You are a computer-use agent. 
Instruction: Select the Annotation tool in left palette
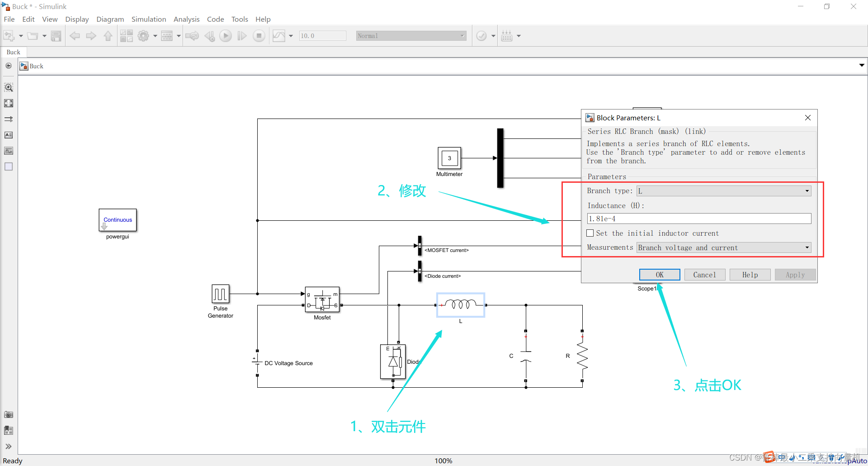pos(9,135)
